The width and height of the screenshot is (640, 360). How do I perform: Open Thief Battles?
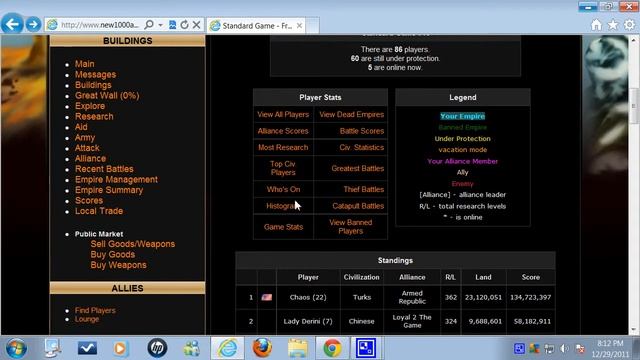pyautogui.click(x=364, y=189)
